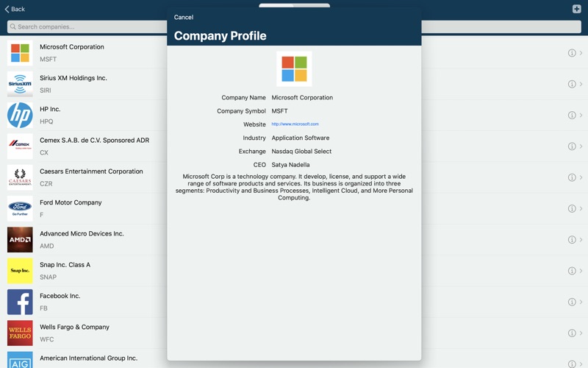588x368 pixels.
Task: Go Back to the previous screen
Action: (x=15, y=9)
